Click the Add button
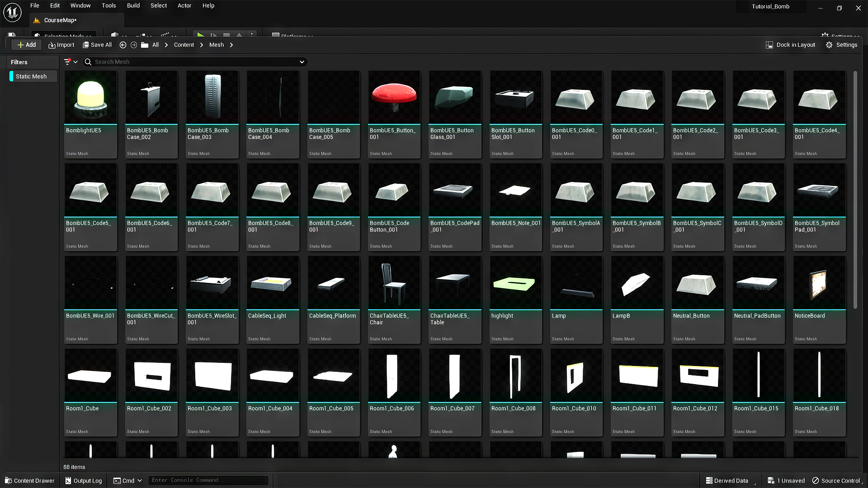Image resolution: width=868 pixels, height=488 pixels. 26,45
